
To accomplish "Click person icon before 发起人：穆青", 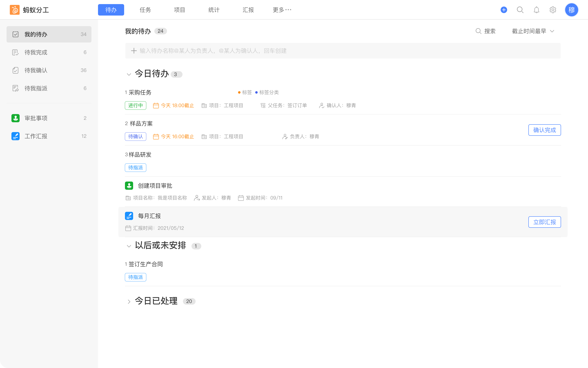I will 197,198.
